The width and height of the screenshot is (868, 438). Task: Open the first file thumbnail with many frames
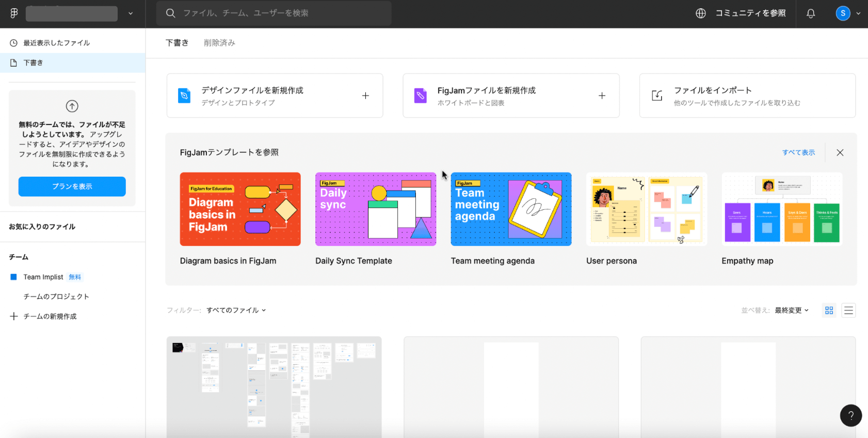coord(274,387)
